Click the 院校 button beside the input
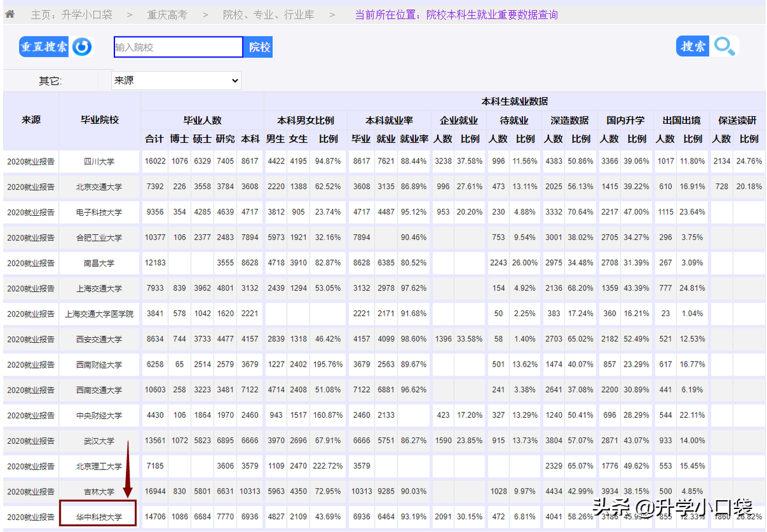The height and width of the screenshot is (532, 767). 258,47
